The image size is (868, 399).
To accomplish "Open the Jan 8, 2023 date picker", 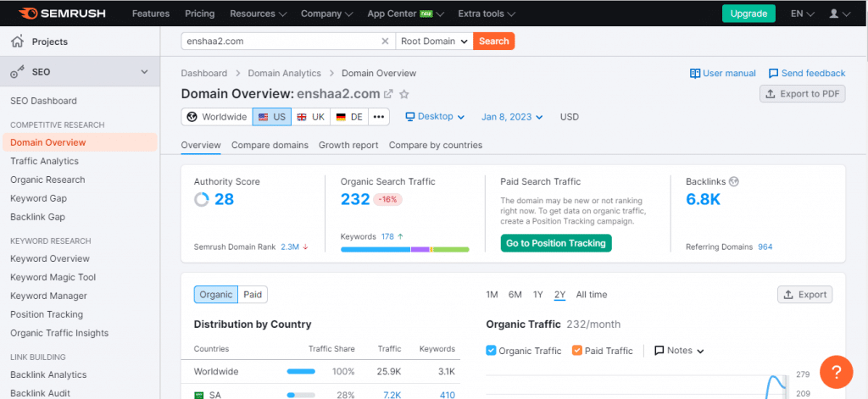I will (512, 117).
